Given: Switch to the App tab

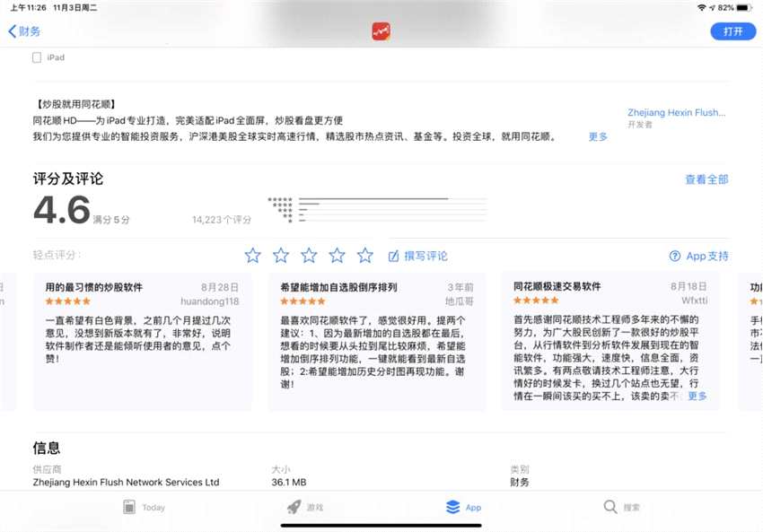Looking at the screenshot, I should [463, 507].
